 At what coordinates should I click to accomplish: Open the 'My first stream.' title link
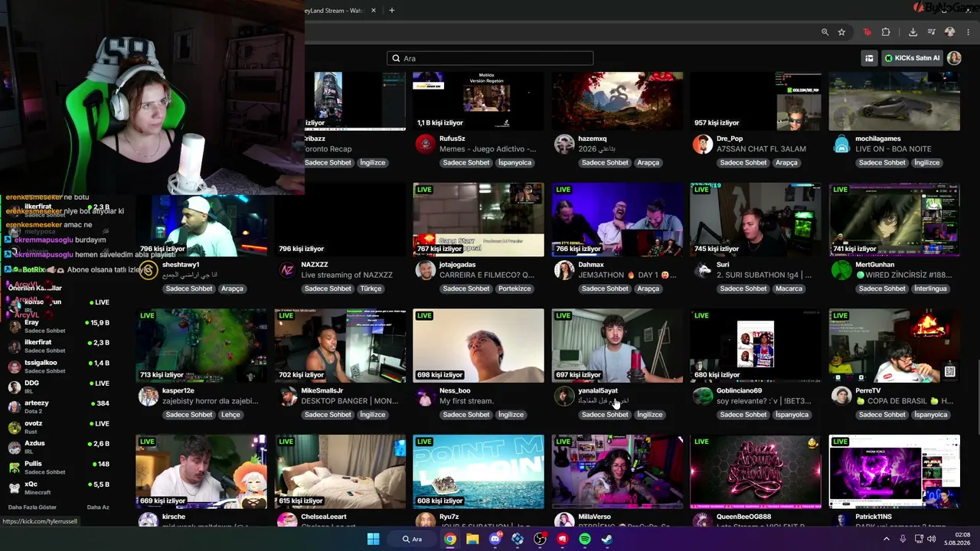pyautogui.click(x=466, y=401)
